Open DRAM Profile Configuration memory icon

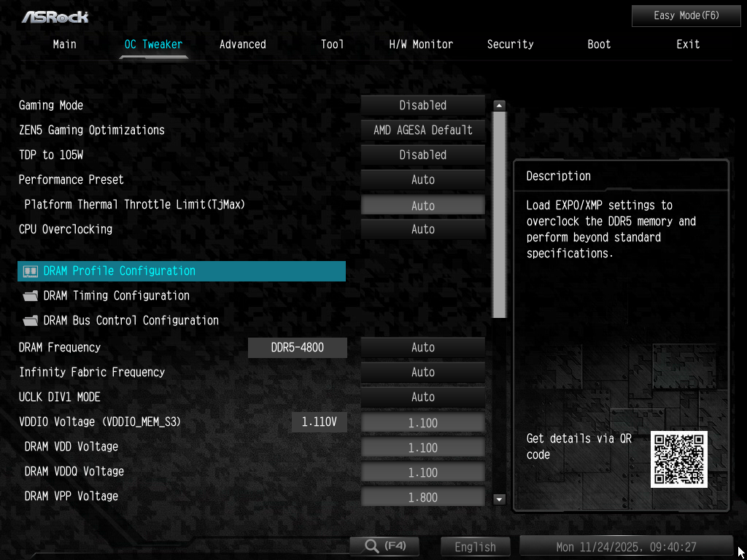(x=30, y=271)
